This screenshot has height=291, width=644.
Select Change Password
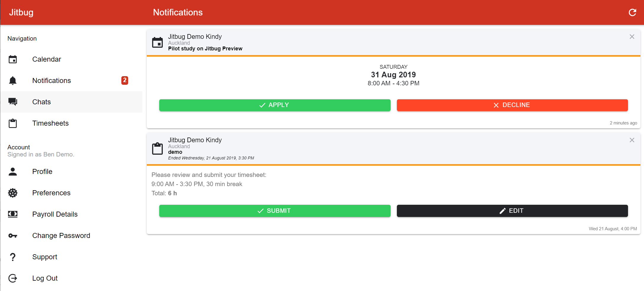click(x=71, y=236)
